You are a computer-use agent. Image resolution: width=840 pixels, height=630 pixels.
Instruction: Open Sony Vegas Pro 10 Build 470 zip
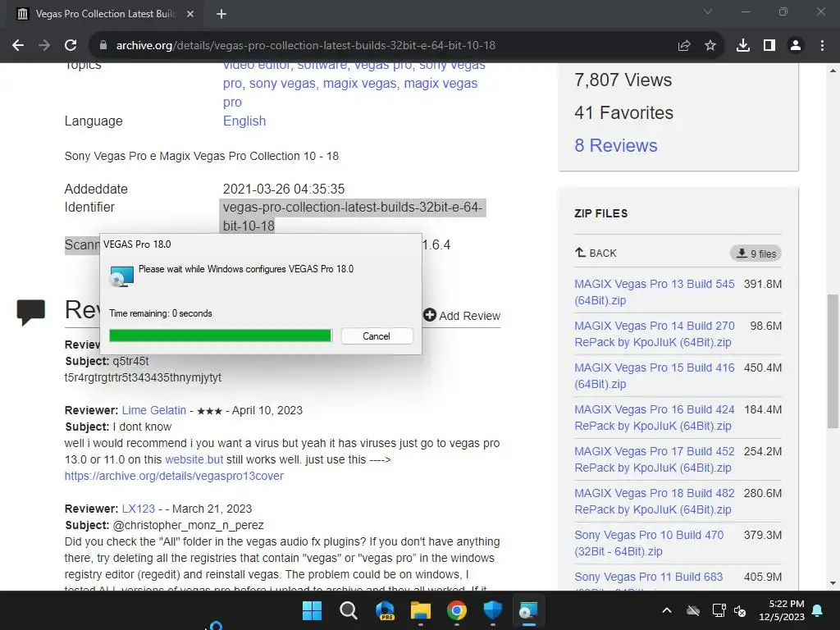point(649,543)
